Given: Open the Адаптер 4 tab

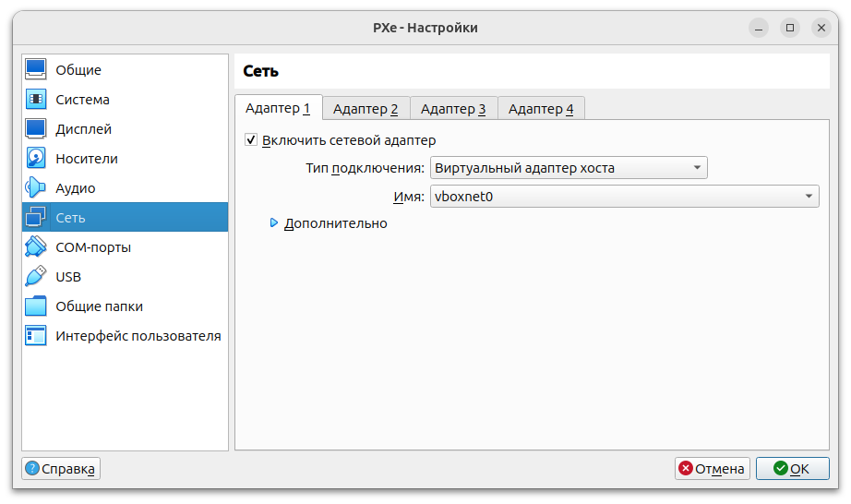Looking at the screenshot, I should [x=541, y=109].
